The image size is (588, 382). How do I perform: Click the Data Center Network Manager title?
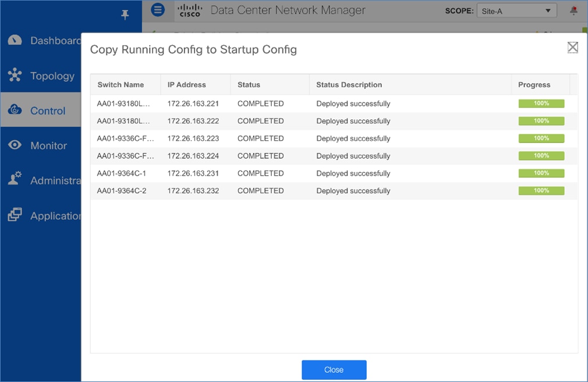tap(288, 10)
